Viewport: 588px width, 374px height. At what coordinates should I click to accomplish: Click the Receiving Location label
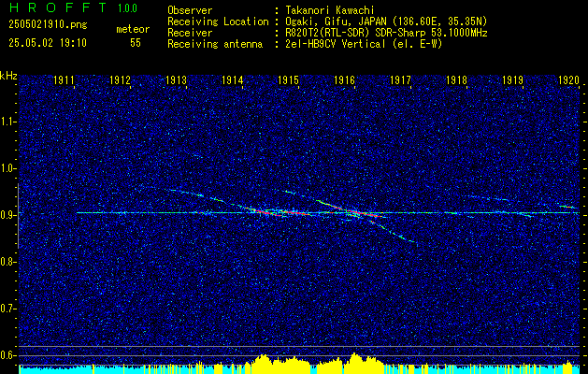point(218,22)
